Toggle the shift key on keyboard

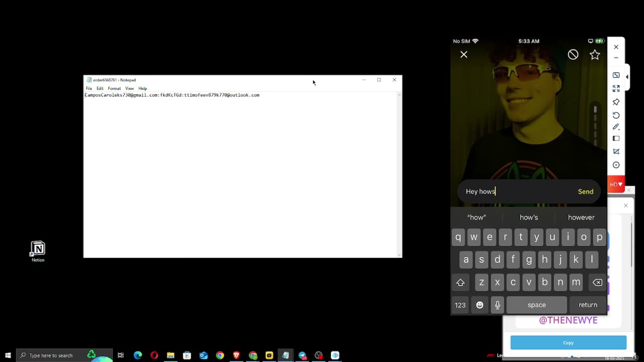[x=460, y=283]
